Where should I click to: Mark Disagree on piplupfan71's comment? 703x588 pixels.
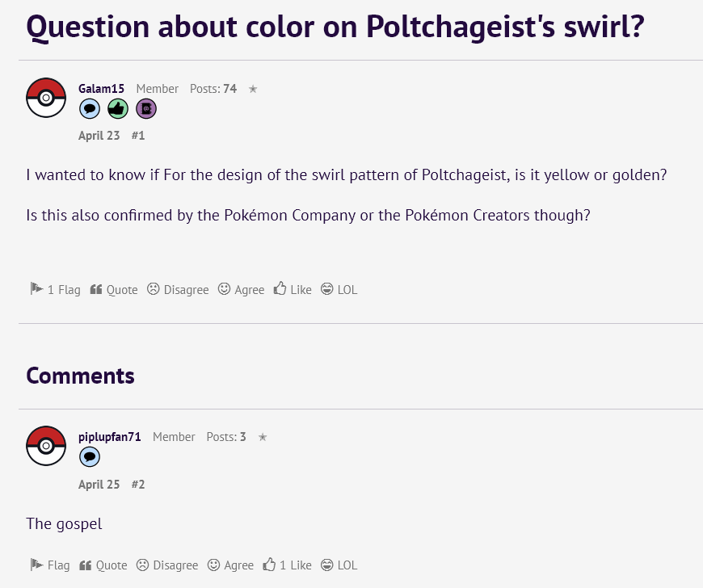point(167,565)
